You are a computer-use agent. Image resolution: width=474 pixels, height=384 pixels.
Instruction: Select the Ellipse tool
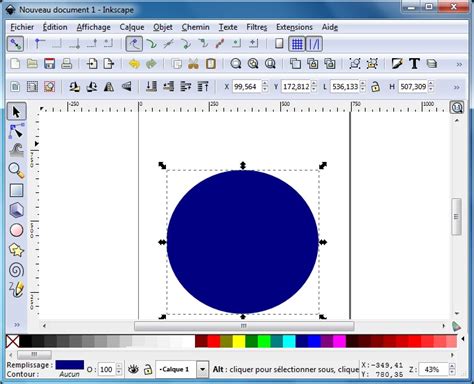(x=16, y=230)
